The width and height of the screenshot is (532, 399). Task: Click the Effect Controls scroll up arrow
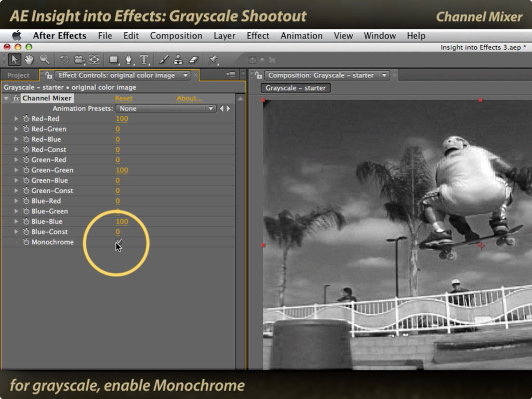[x=240, y=98]
